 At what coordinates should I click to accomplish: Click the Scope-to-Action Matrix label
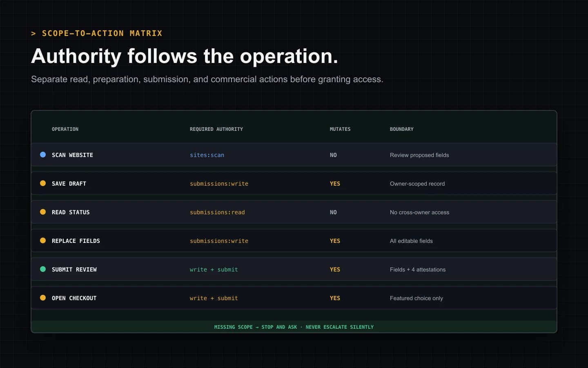(97, 34)
